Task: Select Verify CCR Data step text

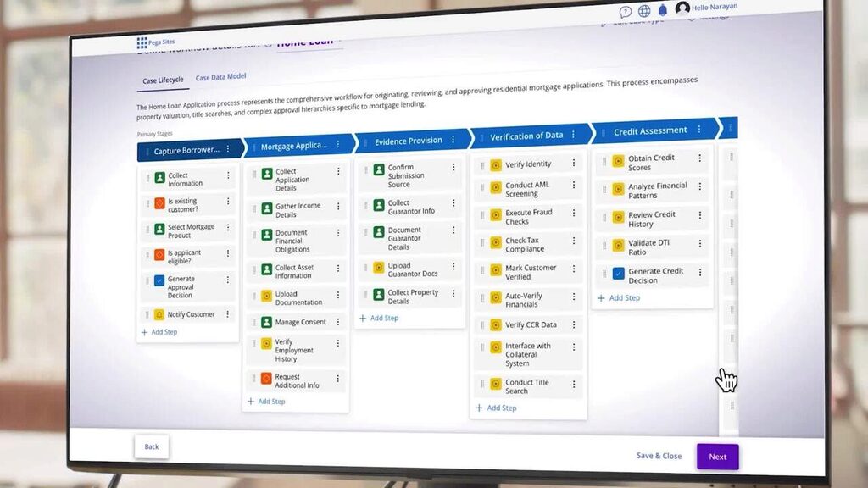Action: [531, 324]
